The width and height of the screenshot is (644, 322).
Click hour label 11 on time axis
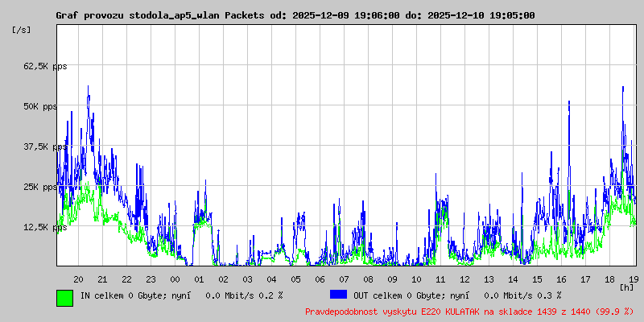(x=440, y=279)
